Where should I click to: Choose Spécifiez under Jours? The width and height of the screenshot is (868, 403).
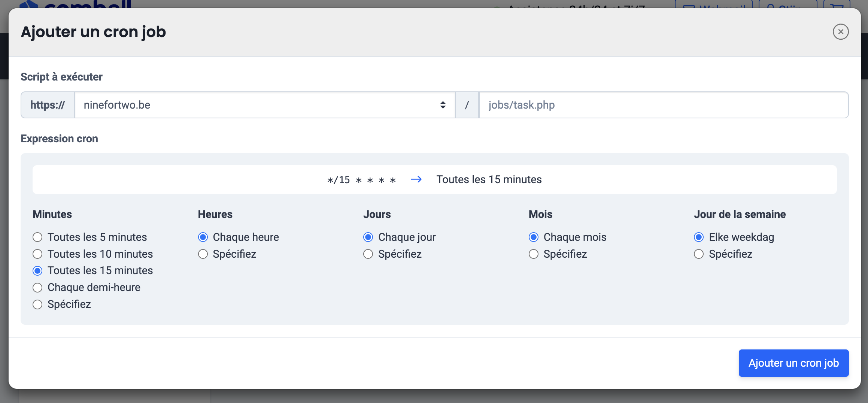[368, 254]
